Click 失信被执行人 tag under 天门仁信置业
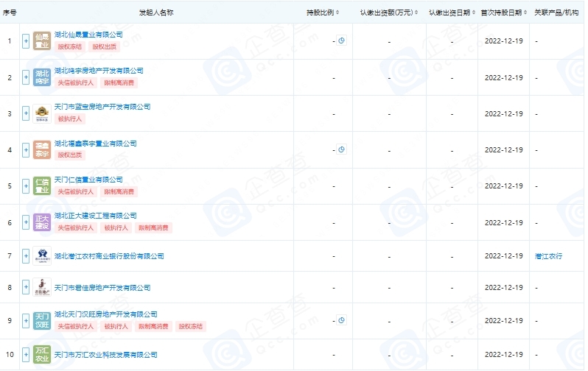The height and width of the screenshot is (371, 588). [x=76, y=191]
